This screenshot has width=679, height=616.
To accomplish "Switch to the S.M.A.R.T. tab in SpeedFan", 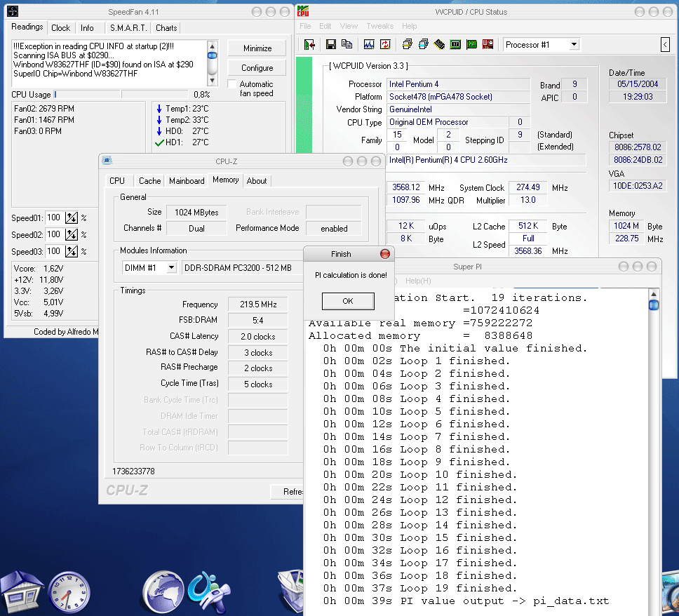I will pos(128,28).
